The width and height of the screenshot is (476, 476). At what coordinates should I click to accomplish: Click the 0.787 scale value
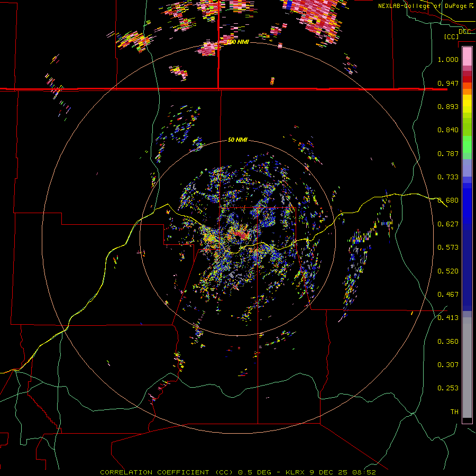(448, 153)
